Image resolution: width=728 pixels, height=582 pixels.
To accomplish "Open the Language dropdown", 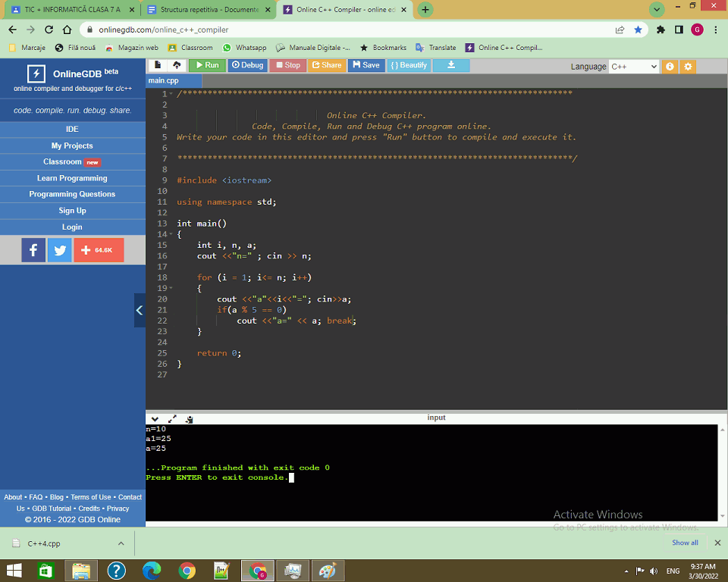I will [634, 66].
